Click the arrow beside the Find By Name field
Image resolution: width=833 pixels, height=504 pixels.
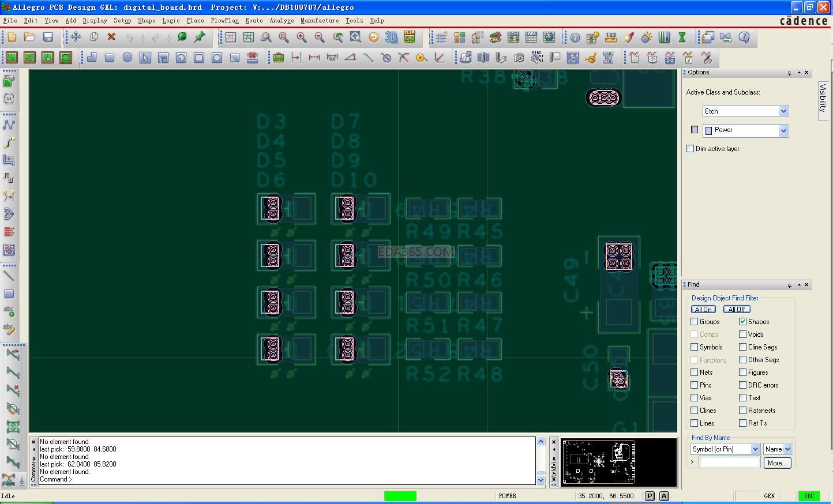click(692, 462)
